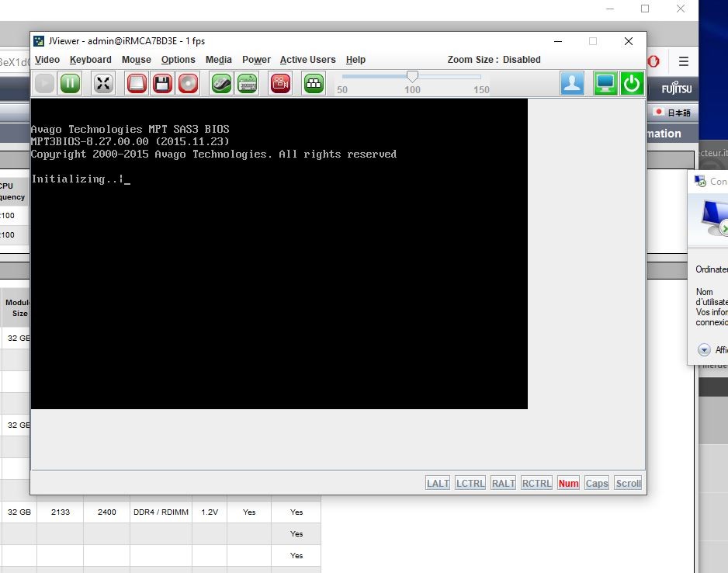Toggle the RCTRL key indicator

(537, 483)
